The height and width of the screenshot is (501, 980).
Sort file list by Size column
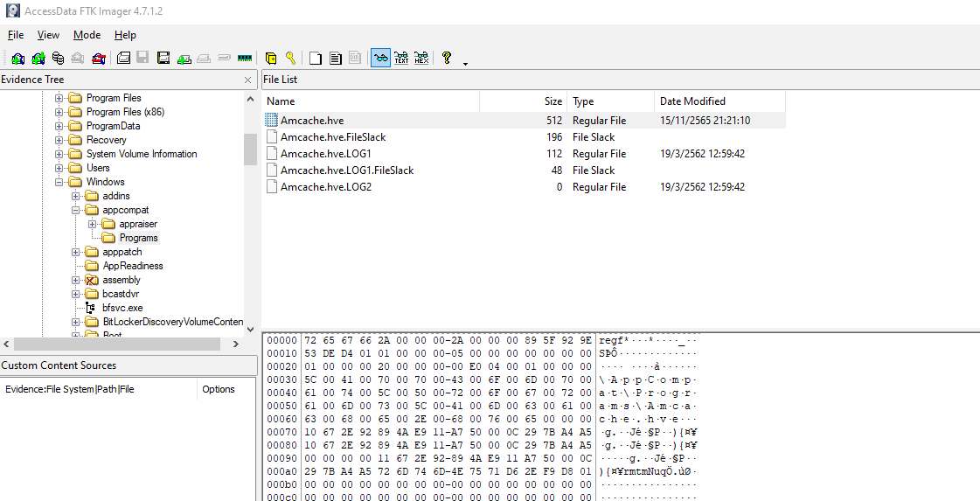[x=524, y=101]
